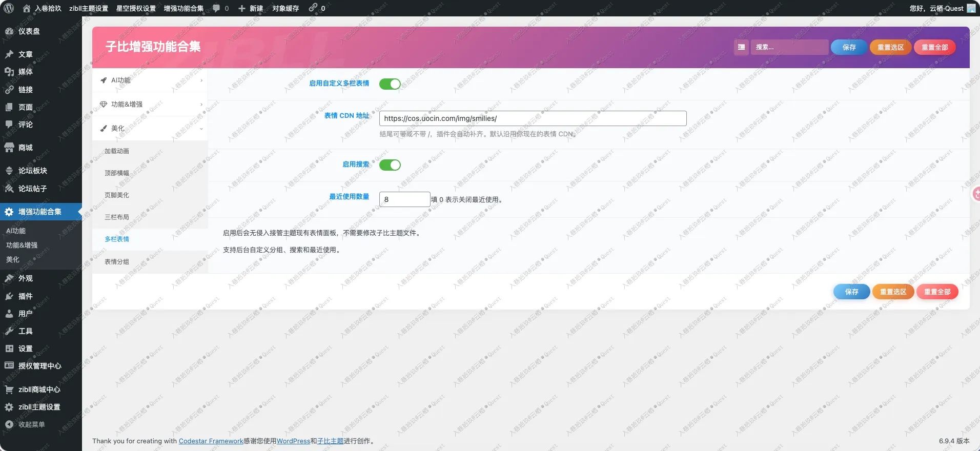Collapse the 美化 section chevron
This screenshot has height=451, width=980.
(x=201, y=129)
